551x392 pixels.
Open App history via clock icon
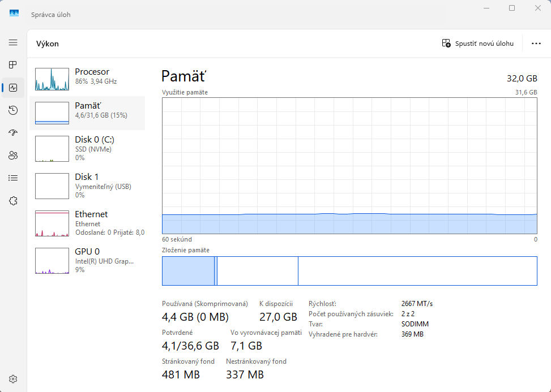click(x=13, y=110)
